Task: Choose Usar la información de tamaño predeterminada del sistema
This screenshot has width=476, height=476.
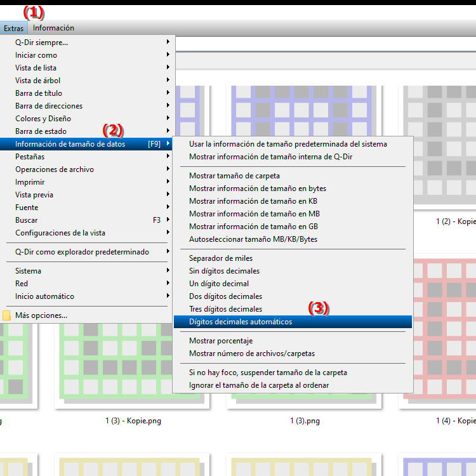Action: [x=293, y=144]
